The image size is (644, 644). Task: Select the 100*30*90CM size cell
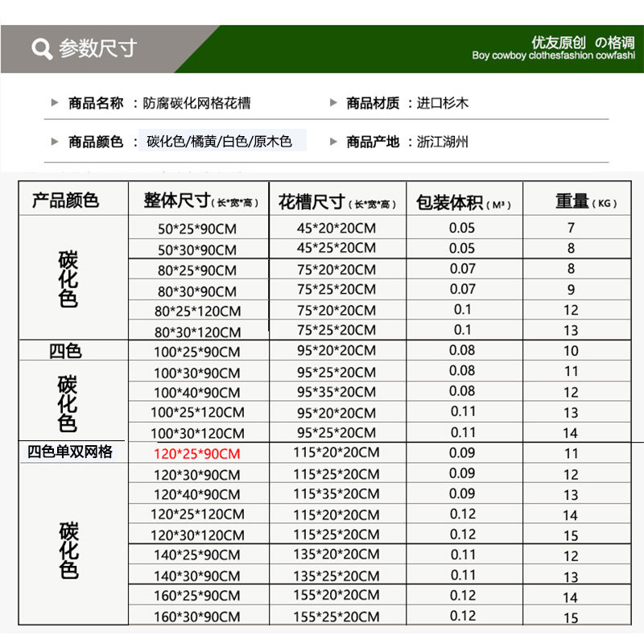click(x=197, y=373)
